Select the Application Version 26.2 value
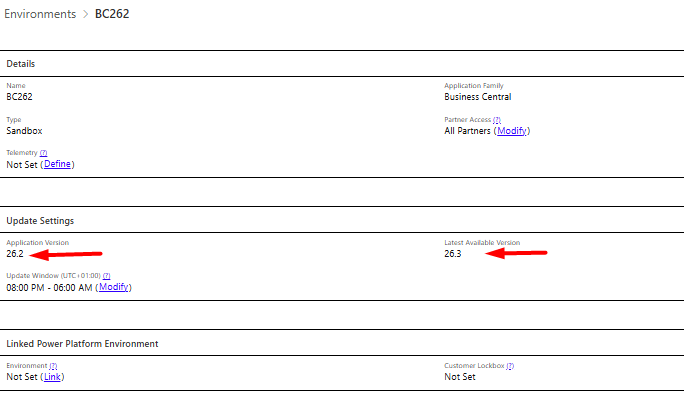This screenshot has width=684, height=408. click(14, 254)
